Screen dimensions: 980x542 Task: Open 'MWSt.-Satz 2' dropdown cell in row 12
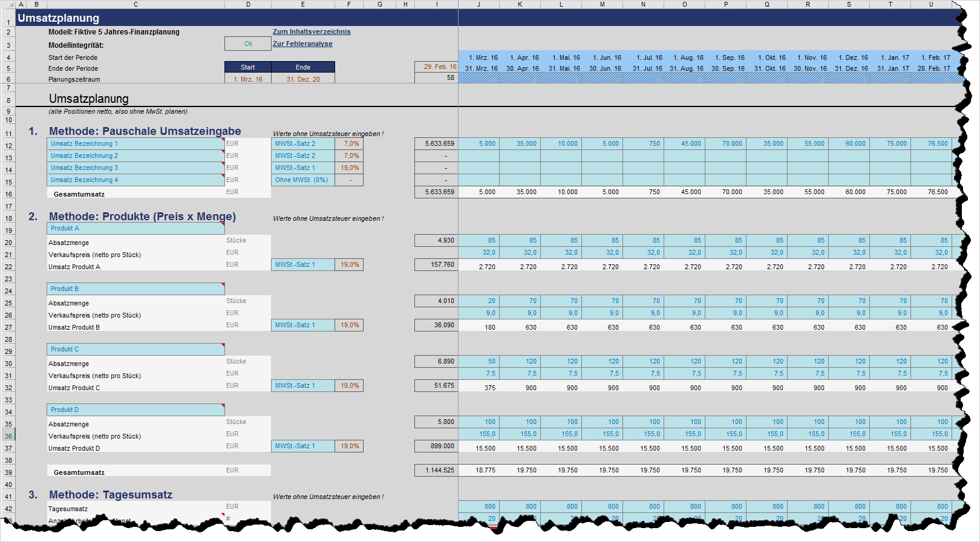(x=302, y=143)
